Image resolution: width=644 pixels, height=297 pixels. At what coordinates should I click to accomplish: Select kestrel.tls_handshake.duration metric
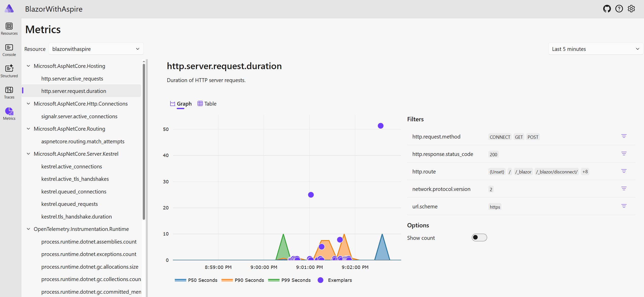coord(77,216)
